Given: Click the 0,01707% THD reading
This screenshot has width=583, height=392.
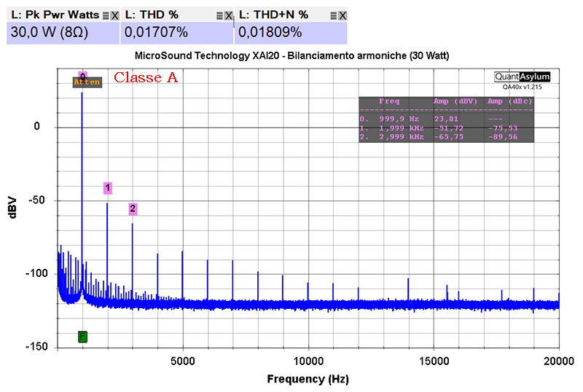Looking at the screenshot, I should click(x=156, y=32).
